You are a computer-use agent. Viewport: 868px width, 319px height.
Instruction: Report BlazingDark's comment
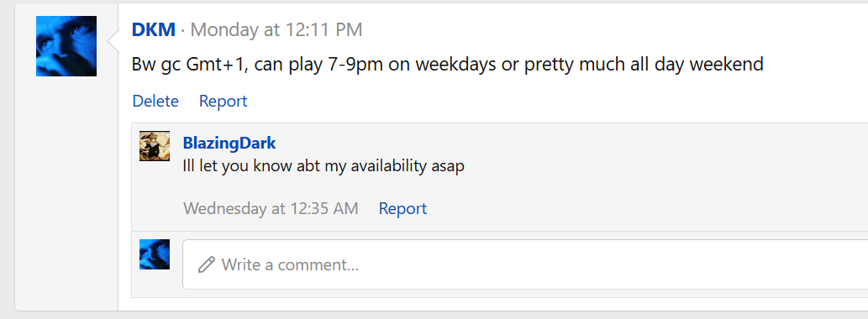(x=402, y=208)
